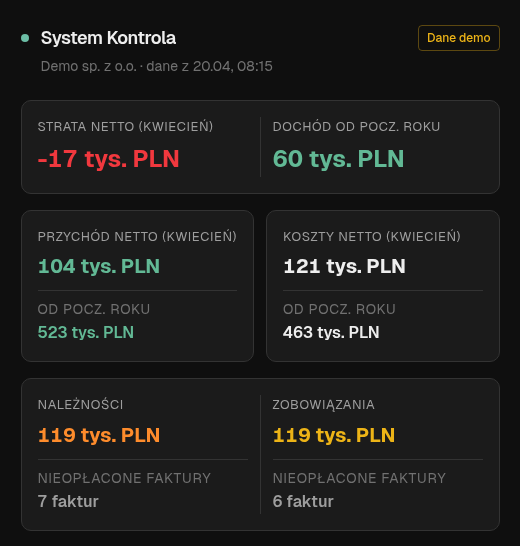Select the 523 tys. PLN year-to-date revenue
Image resolution: width=520 pixels, height=546 pixels.
pyautogui.click(x=86, y=332)
